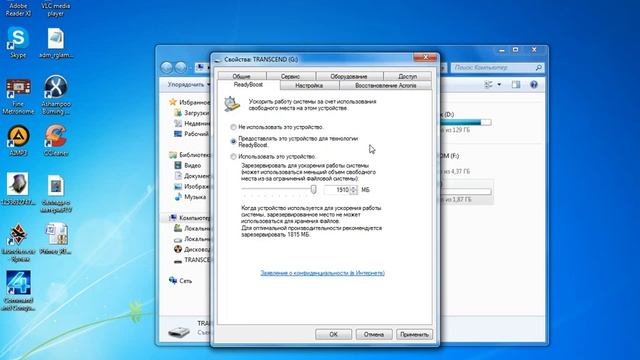Open the AIMP3 desktop shortcut

18,140
